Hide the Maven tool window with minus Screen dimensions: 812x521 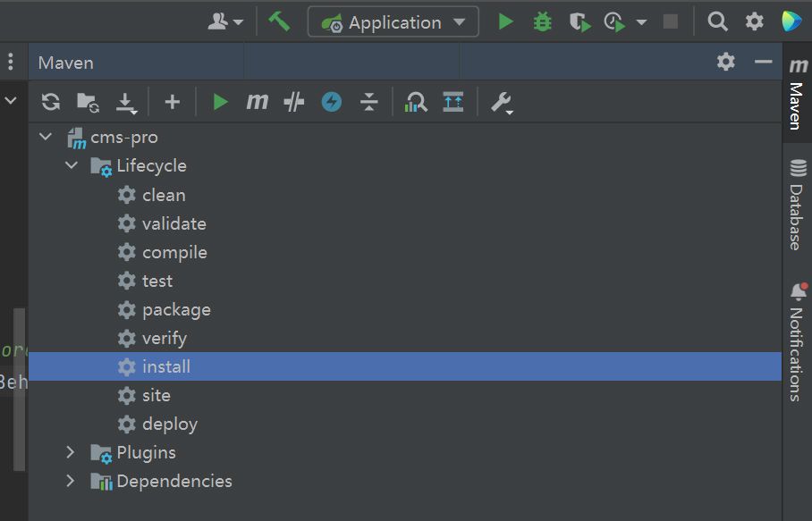pos(764,62)
